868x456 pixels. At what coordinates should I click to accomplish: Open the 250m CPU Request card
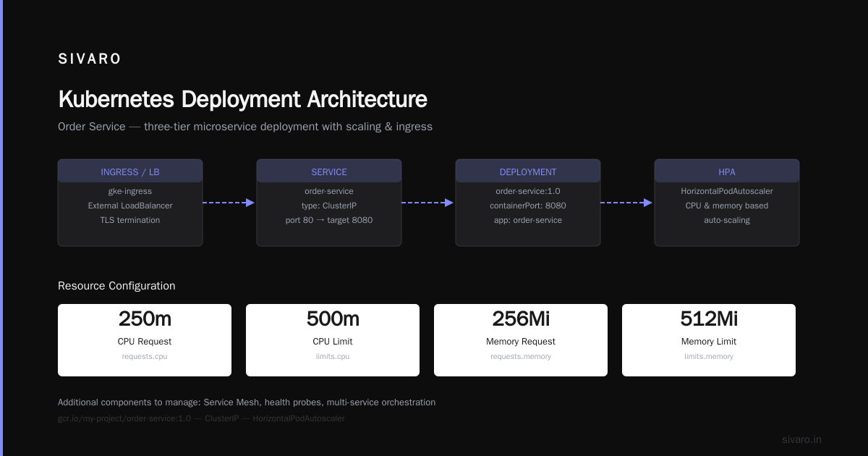[145, 340]
